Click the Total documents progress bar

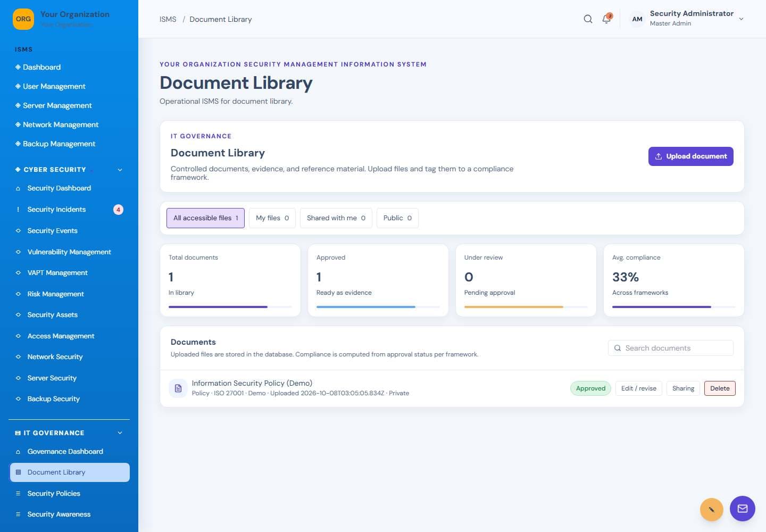click(230, 307)
